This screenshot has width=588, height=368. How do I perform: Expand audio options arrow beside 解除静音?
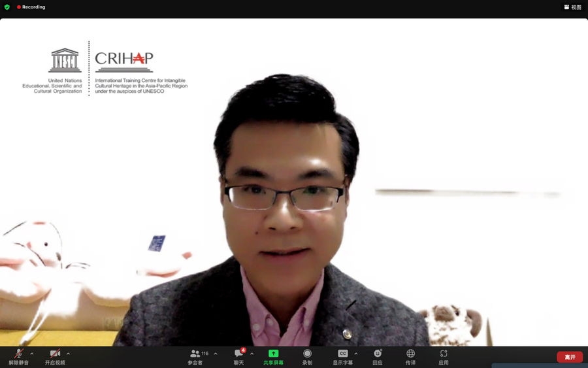(x=32, y=354)
